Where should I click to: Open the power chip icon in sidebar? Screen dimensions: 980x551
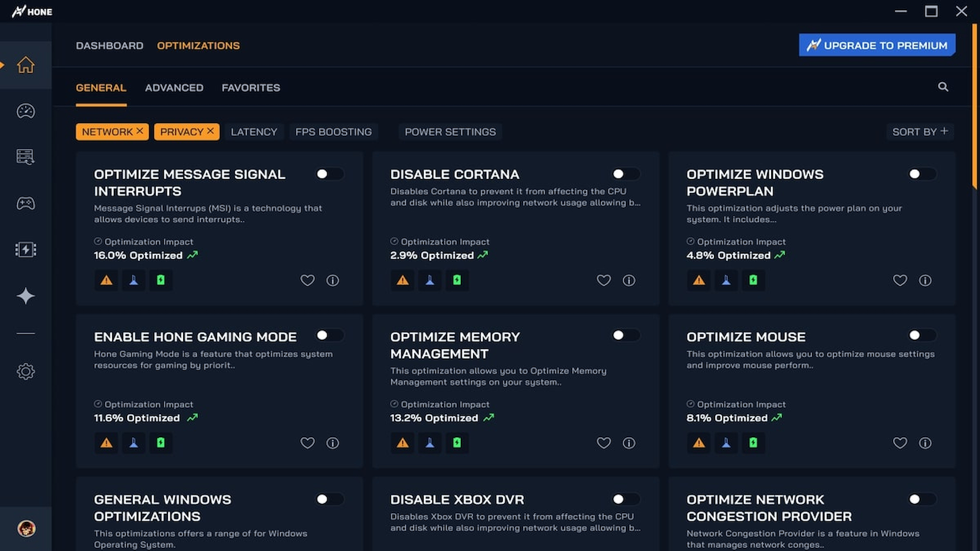tap(26, 249)
